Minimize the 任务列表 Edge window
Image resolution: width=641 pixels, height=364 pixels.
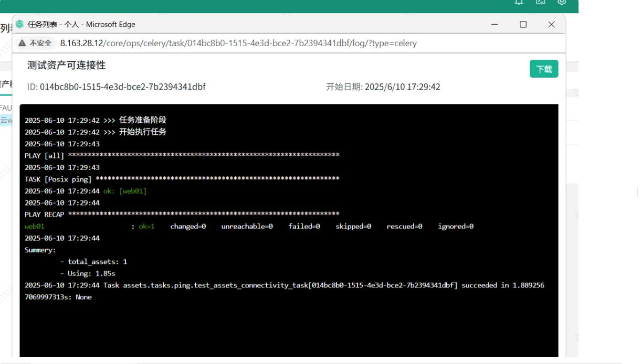click(x=495, y=24)
